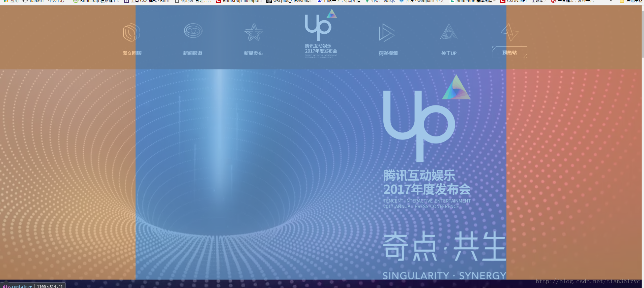Open the 全局 CSS 样式 Bootstrap bookmark
Image resolution: width=644 pixels, height=288 pixels.
click(147, 1)
